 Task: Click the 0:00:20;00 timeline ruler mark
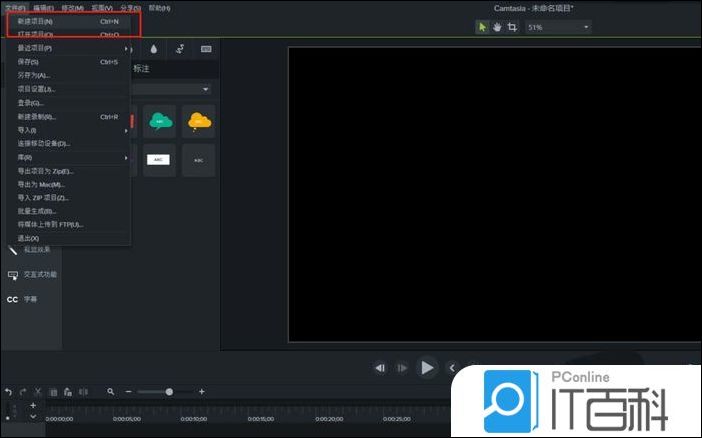pos(329,419)
